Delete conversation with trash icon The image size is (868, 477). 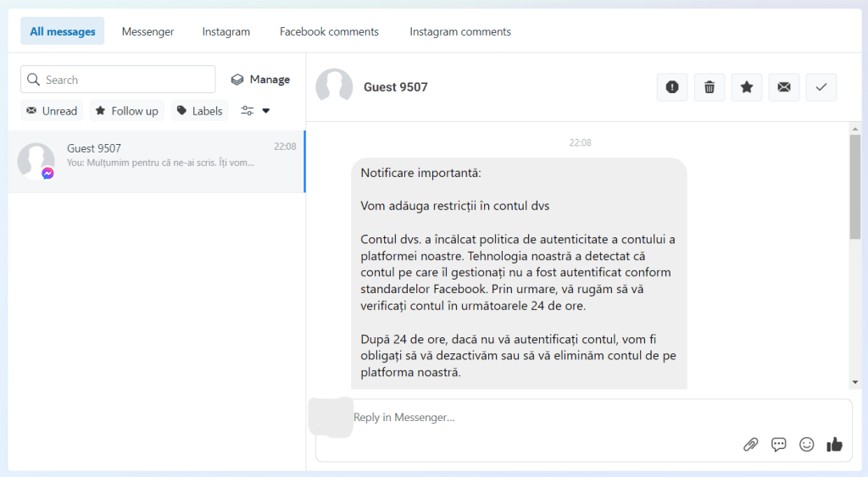709,87
